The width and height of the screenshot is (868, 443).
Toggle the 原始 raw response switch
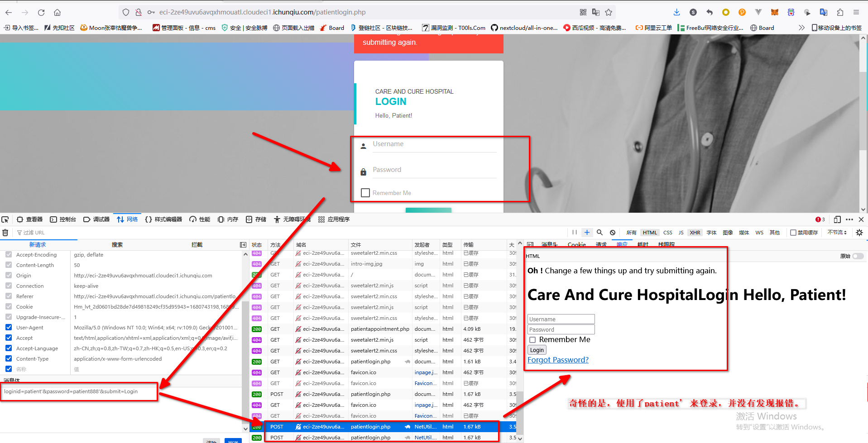point(858,256)
